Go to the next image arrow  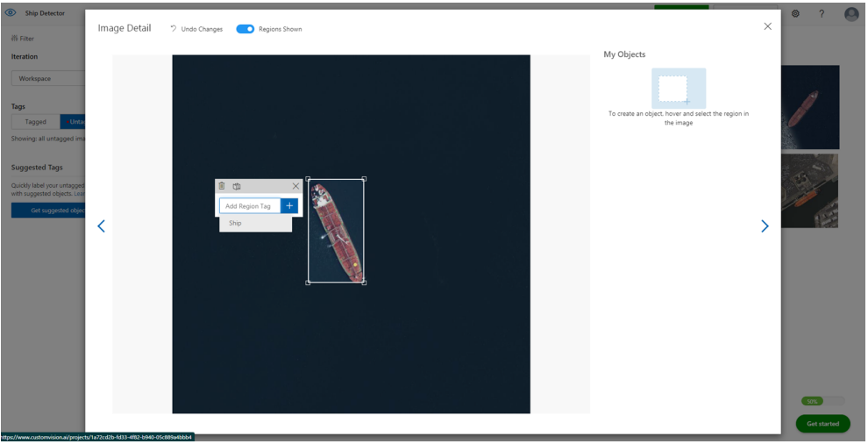(765, 226)
